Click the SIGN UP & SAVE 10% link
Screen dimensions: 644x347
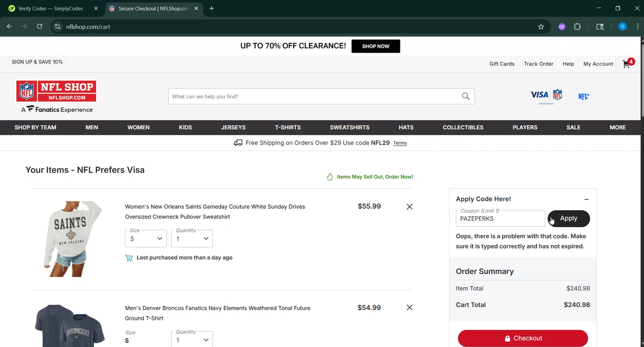point(37,62)
